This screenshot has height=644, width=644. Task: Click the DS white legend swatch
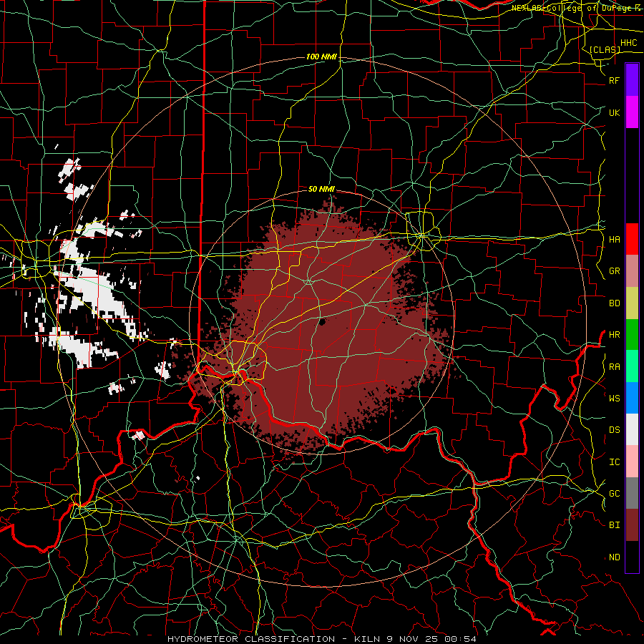[x=632, y=429]
